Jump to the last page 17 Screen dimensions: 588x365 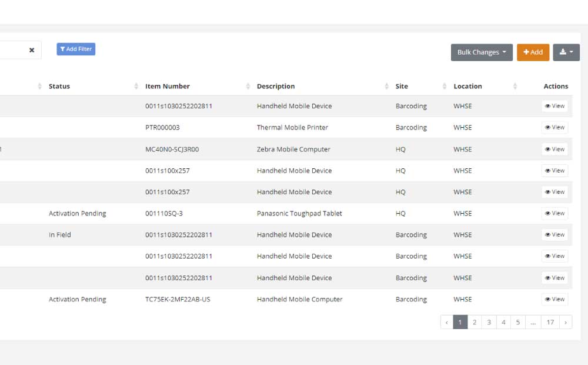coord(551,322)
